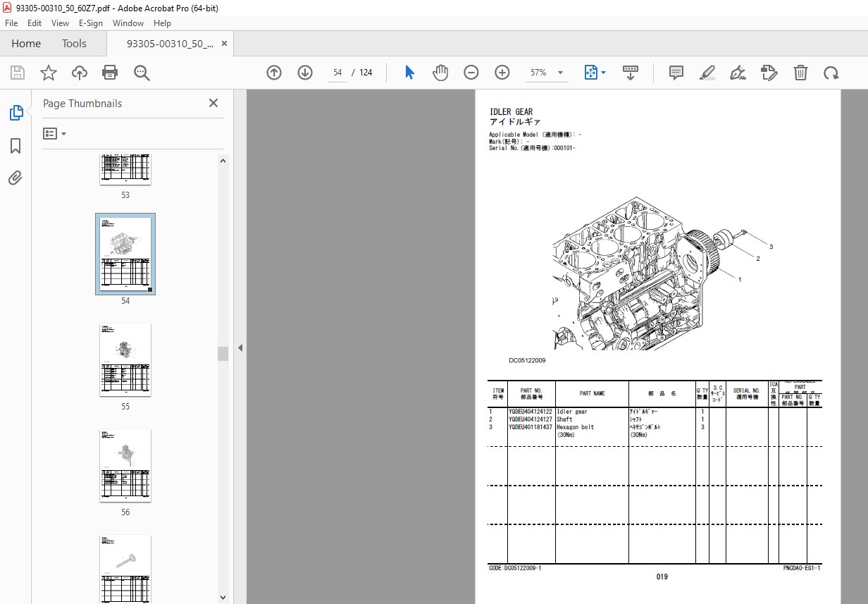Open the read mode scrolling tool
Image resolution: width=868 pixels, height=604 pixels.
point(631,73)
